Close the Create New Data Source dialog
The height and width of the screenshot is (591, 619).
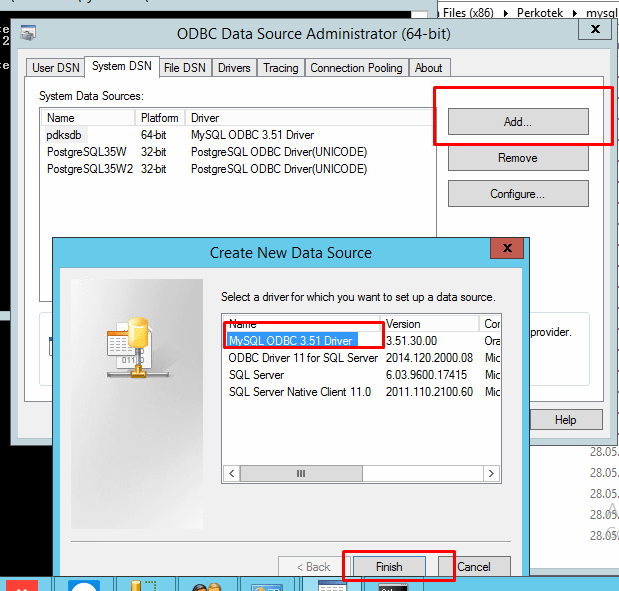pyautogui.click(x=507, y=249)
